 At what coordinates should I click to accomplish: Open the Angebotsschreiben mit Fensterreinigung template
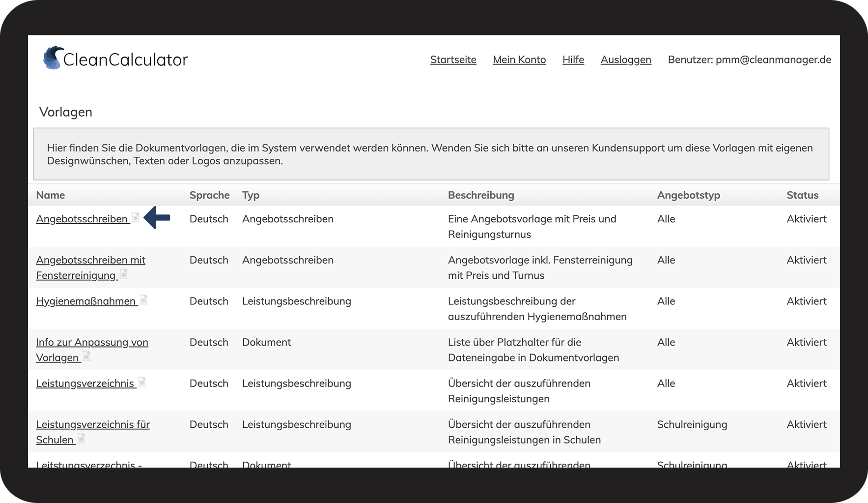coord(90,267)
